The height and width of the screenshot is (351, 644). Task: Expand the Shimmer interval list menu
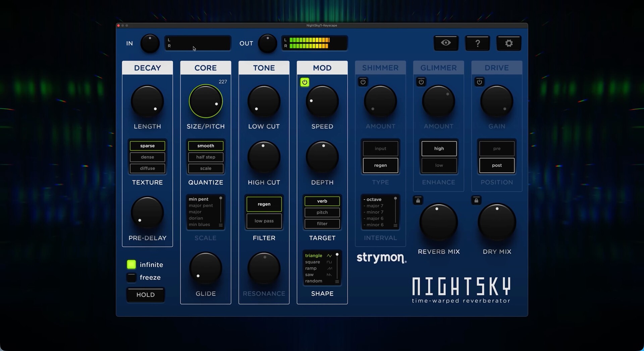tap(395, 225)
